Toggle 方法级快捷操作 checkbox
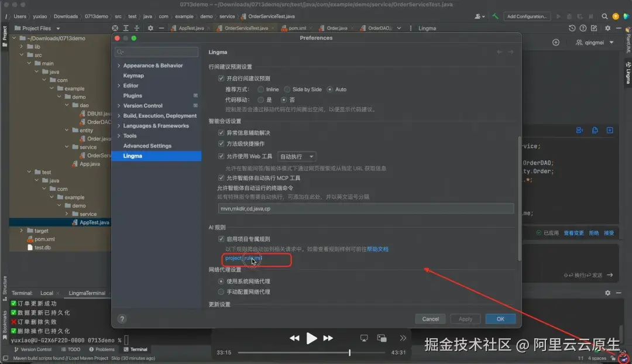Image resolution: width=632 pixels, height=364 pixels. click(221, 143)
